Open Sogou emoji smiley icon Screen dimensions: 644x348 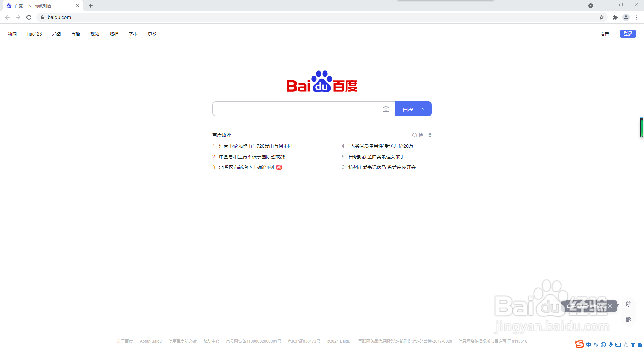point(603,345)
